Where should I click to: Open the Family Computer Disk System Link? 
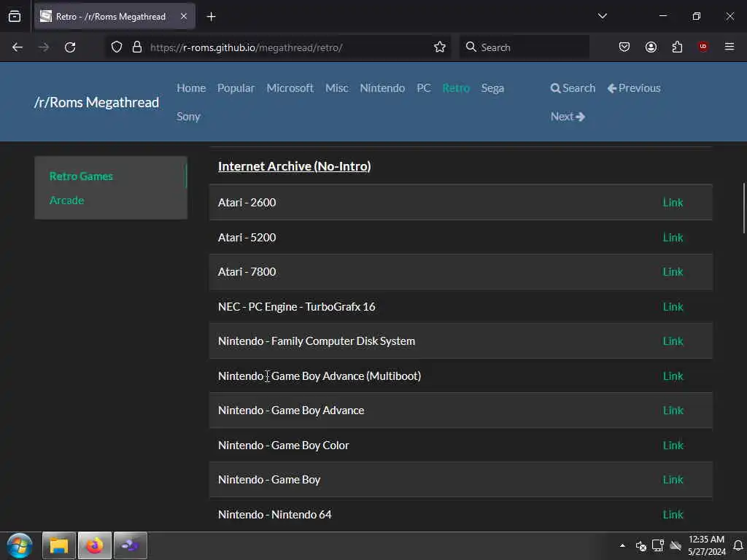[x=673, y=341]
